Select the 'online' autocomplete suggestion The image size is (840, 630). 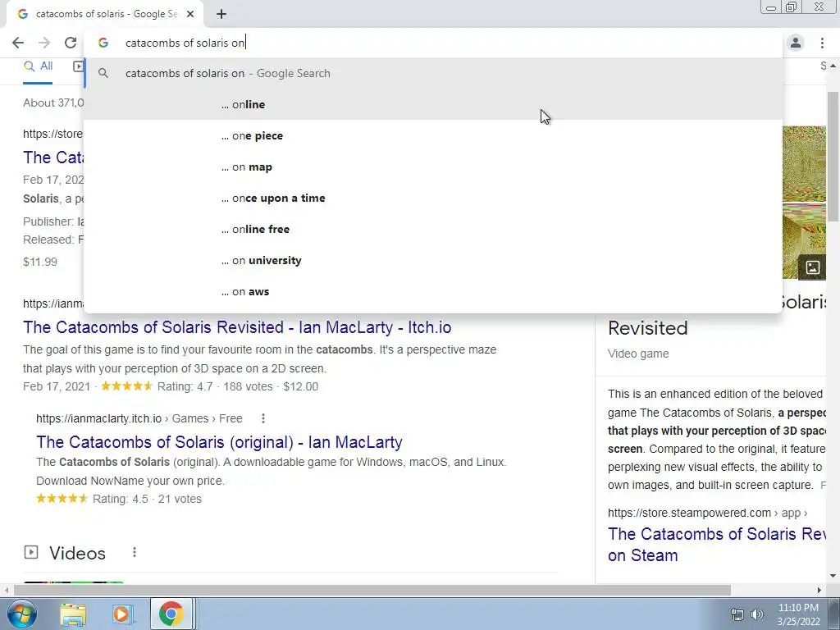point(433,104)
